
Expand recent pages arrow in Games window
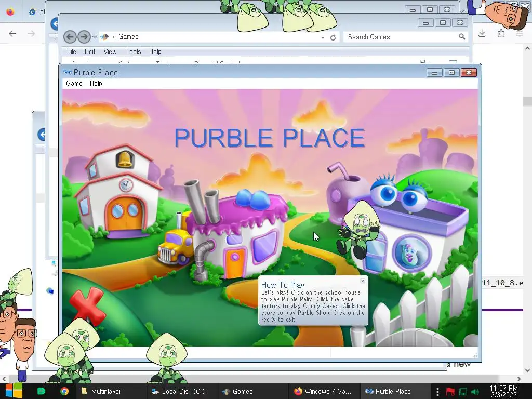pyautogui.click(x=95, y=37)
